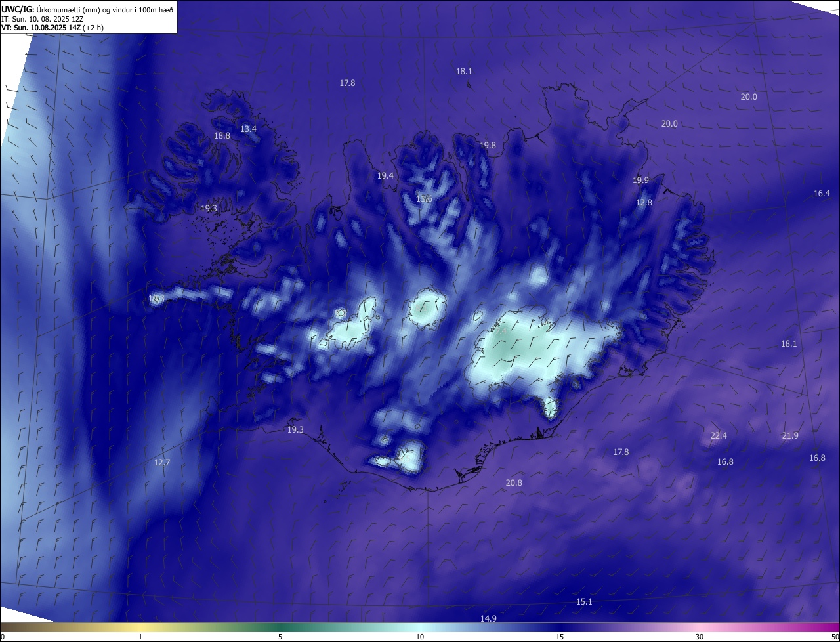Pick the colorbar tick label 50
This screenshot has height=642, width=840.
(x=835, y=637)
